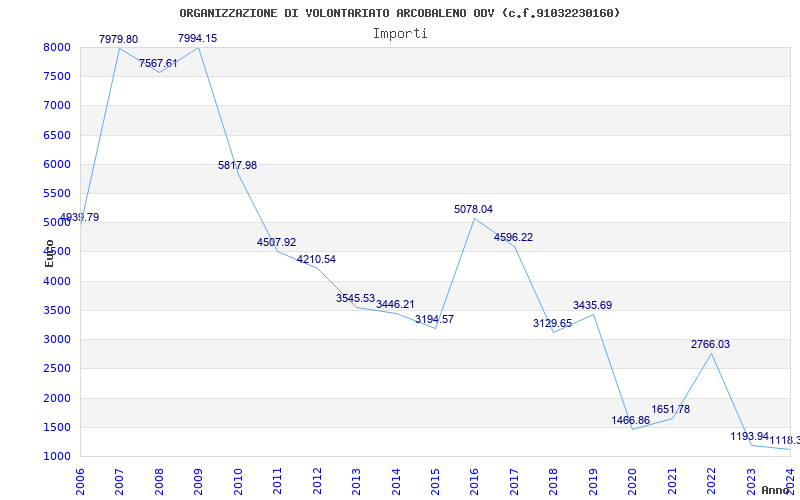800x500 pixels.
Task: Click the 2012 x-axis year label
Action: [317, 481]
